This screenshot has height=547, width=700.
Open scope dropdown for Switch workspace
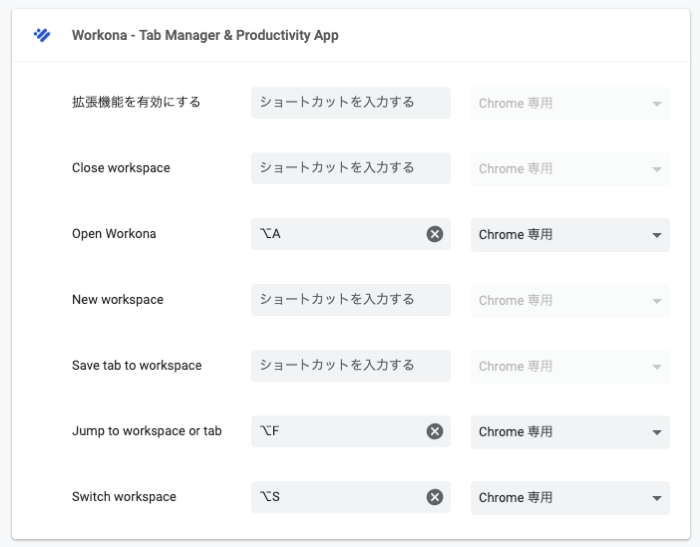570,498
